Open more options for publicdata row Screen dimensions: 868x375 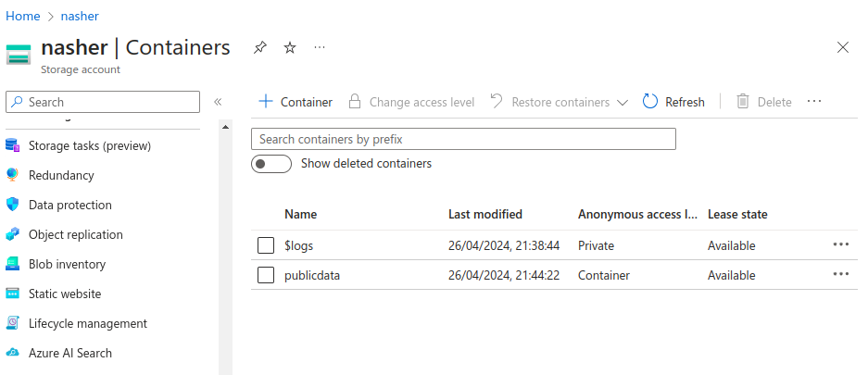[x=840, y=275]
